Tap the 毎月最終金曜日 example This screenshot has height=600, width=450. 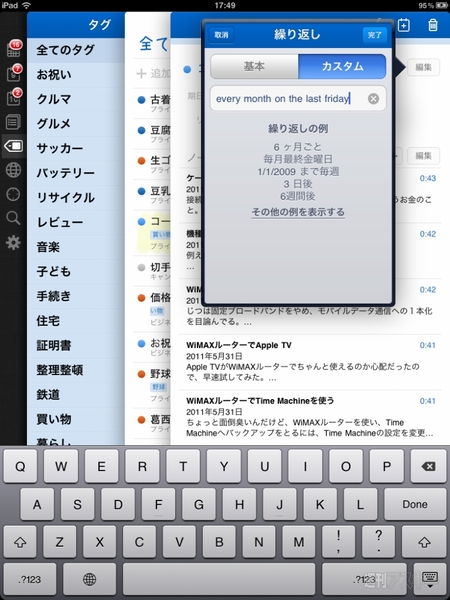tap(298, 159)
